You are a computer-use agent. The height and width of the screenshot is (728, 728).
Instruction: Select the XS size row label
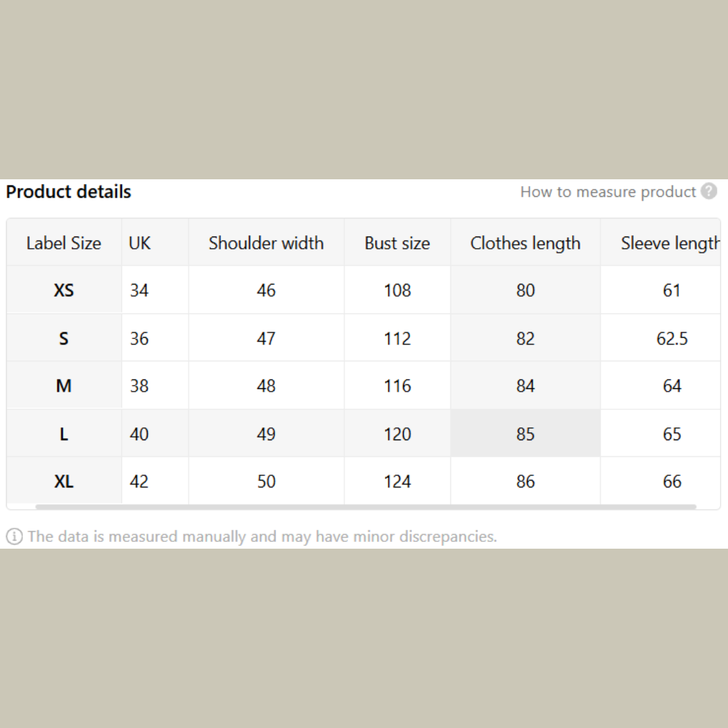[x=63, y=291]
